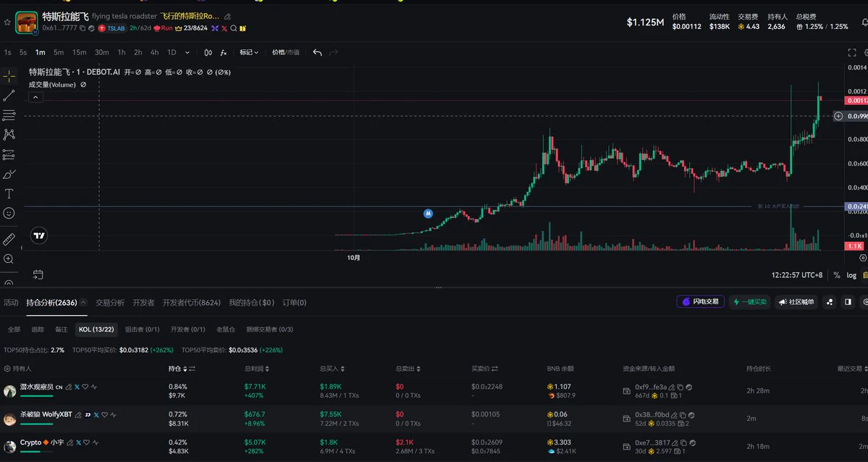868x462 pixels.
Task: Open holder 潜水观察员 profile
Action: tap(36, 387)
